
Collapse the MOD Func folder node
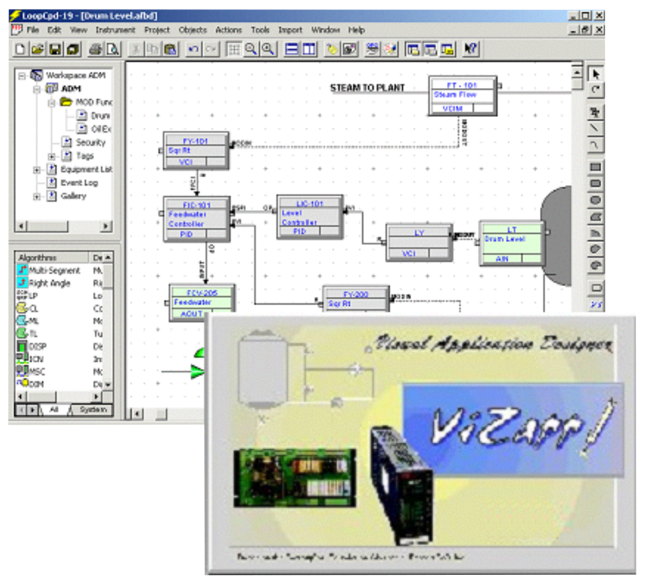coord(51,102)
